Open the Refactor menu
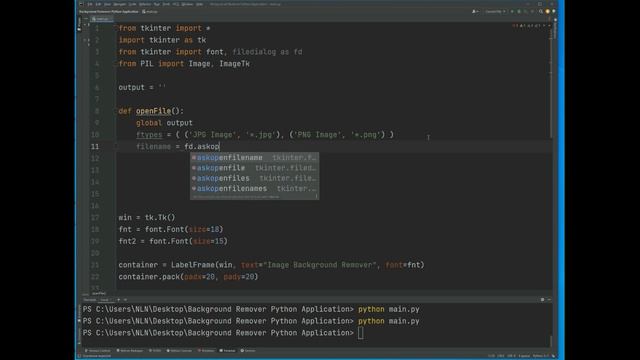 tap(144, 4)
